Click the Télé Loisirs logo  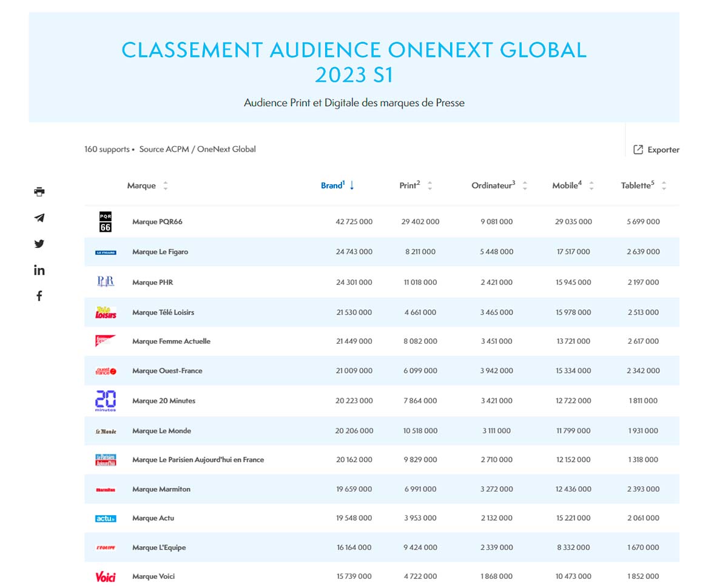click(106, 313)
